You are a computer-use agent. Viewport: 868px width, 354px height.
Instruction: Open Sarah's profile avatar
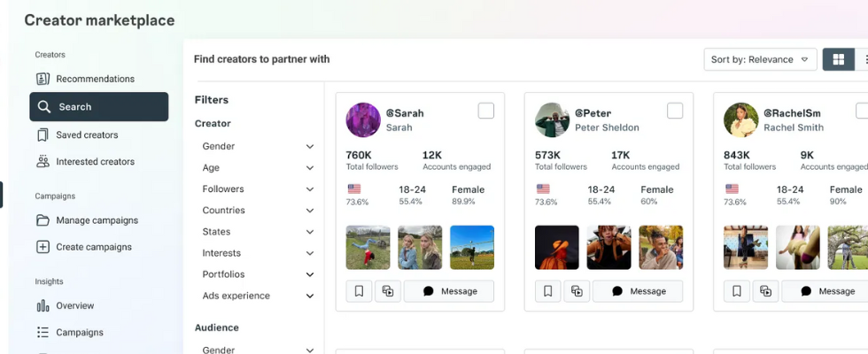(x=363, y=119)
